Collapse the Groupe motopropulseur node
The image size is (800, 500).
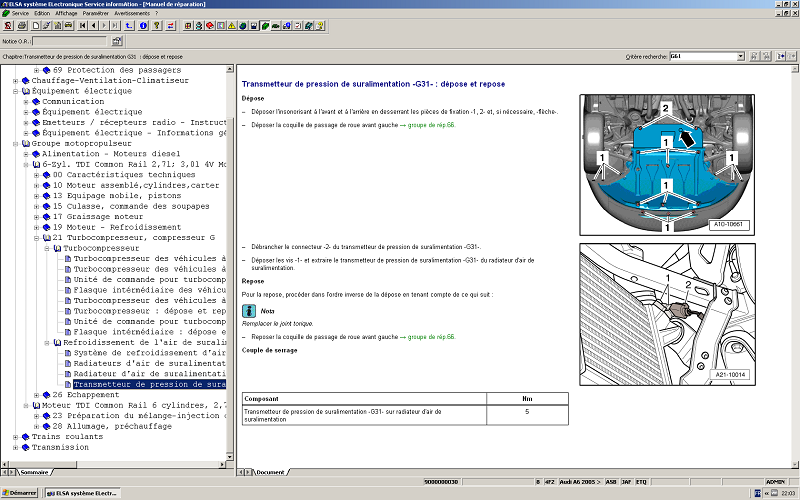click(15, 144)
